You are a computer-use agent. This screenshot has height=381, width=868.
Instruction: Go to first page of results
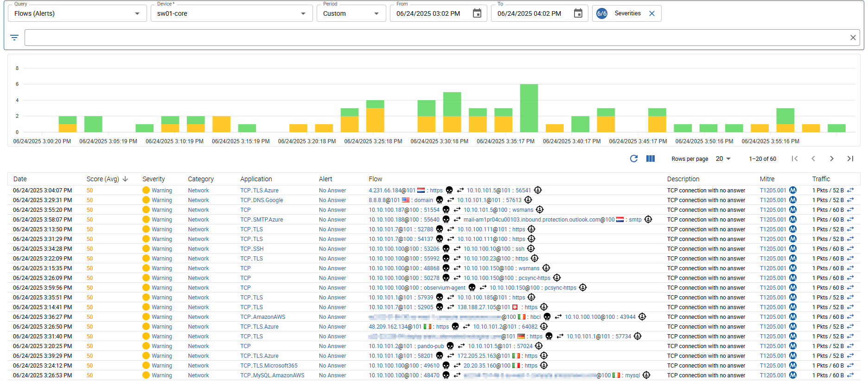[795, 159]
